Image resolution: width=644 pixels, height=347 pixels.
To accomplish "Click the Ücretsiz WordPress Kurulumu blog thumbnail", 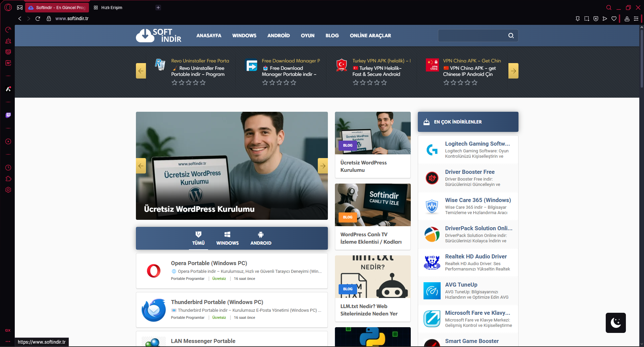I will click(373, 133).
